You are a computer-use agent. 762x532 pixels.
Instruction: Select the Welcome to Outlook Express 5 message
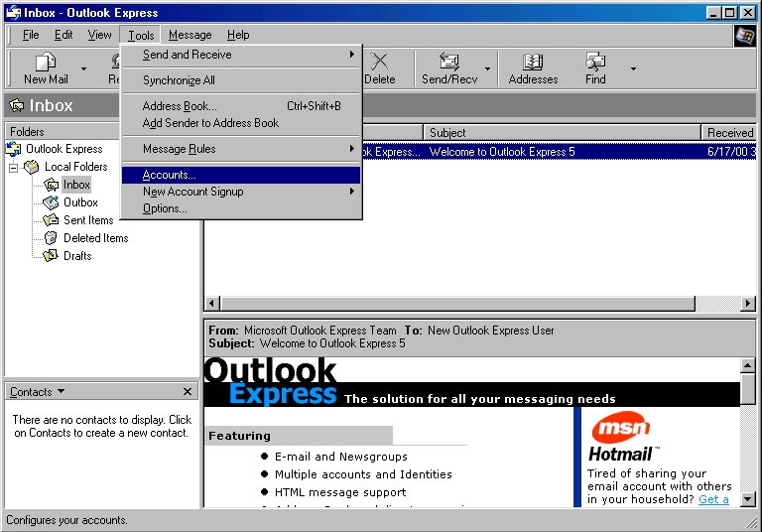(559, 152)
